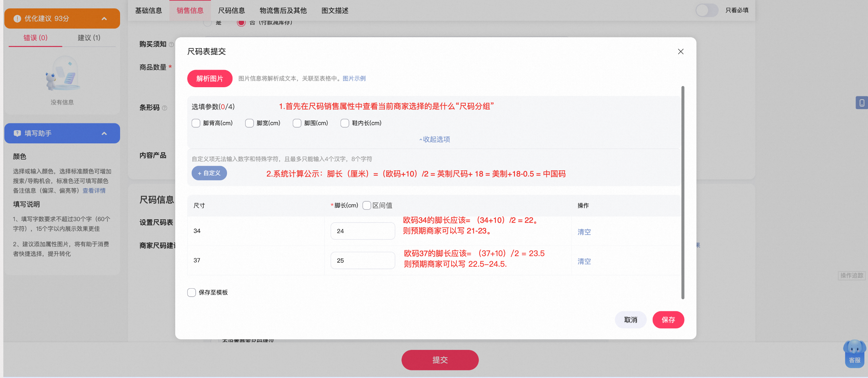Click the 操作 column header

583,205
